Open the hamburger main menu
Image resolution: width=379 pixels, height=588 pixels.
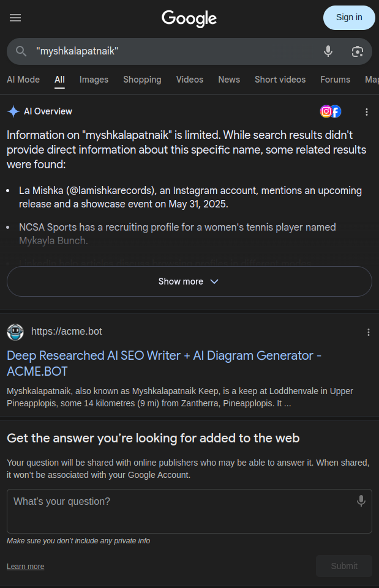point(15,18)
